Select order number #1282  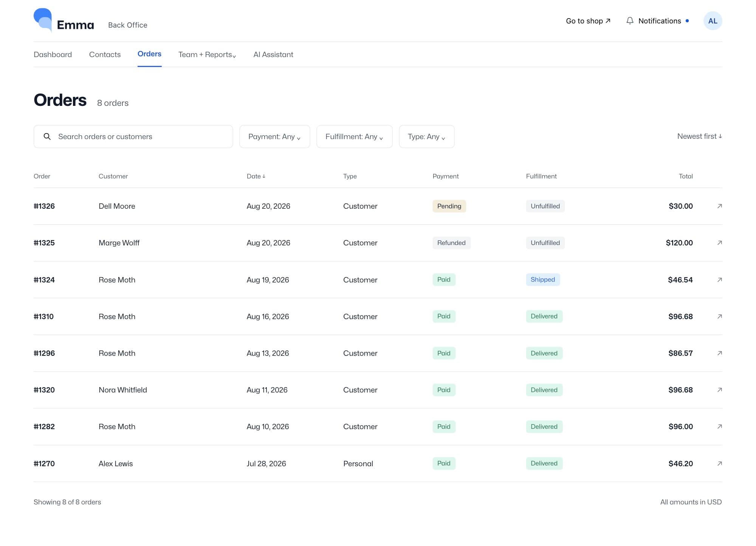coord(44,427)
